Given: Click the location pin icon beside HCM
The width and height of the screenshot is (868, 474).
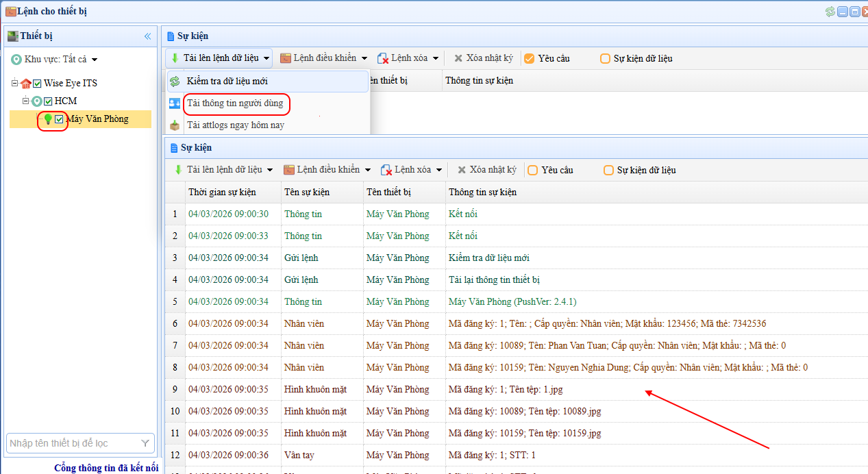Looking at the screenshot, I should pyautogui.click(x=37, y=101).
